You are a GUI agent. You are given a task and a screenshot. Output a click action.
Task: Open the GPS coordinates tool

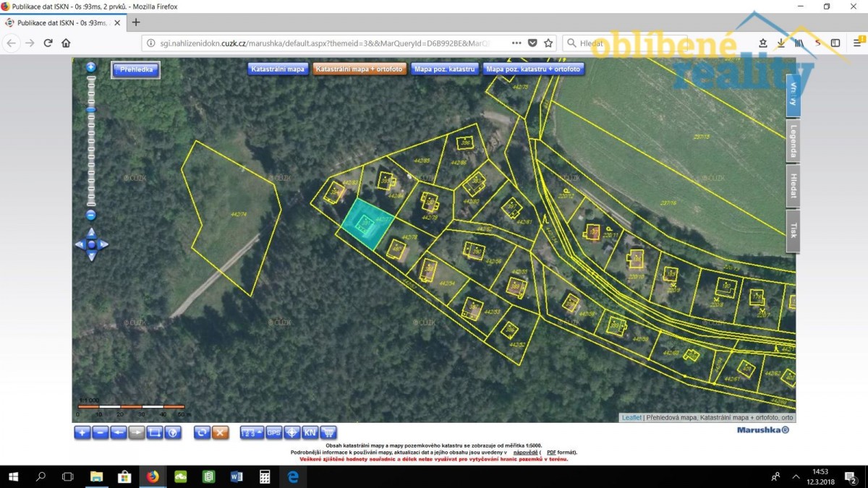pos(273,432)
